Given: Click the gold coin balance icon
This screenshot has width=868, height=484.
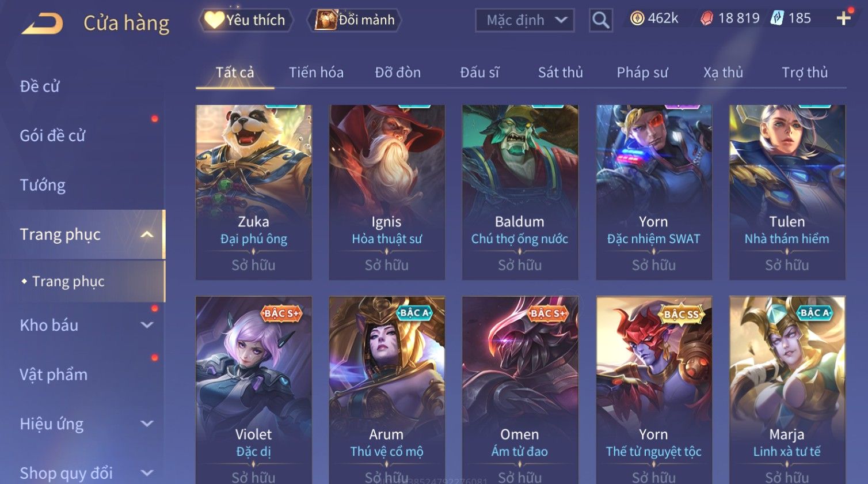Looking at the screenshot, I should tap(637, 18).
